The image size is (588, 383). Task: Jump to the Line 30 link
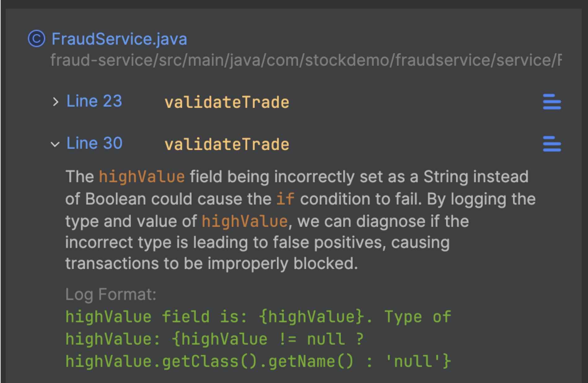tap(94, 143)
